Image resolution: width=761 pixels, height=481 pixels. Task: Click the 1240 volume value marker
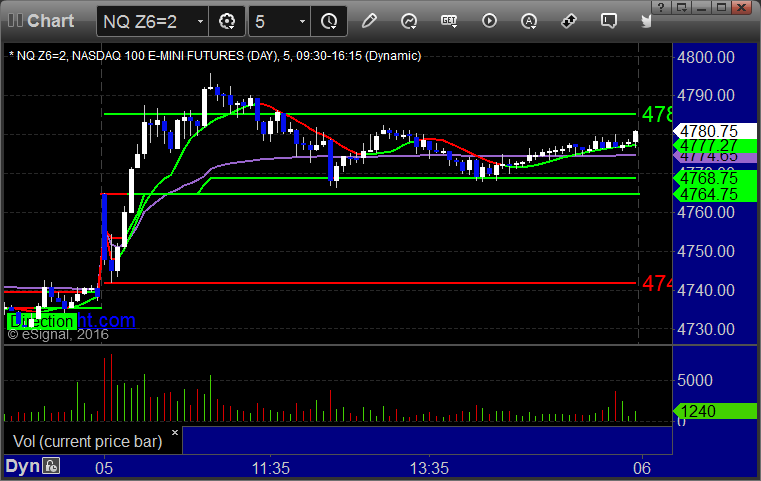tap(714, 411)
